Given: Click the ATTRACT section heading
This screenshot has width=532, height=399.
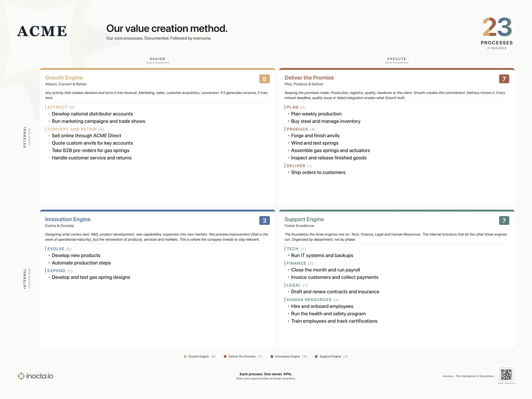Looking at the screenshot, I should [57, 107].
